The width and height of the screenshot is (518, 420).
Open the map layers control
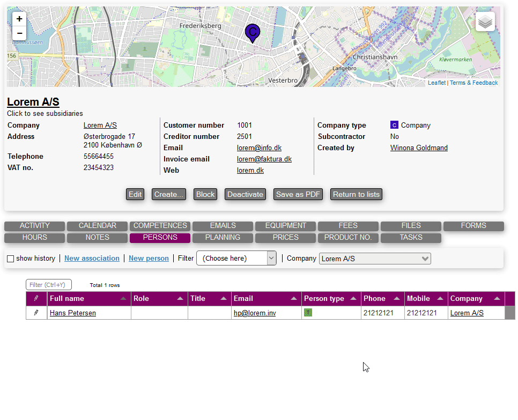[485, 22]
